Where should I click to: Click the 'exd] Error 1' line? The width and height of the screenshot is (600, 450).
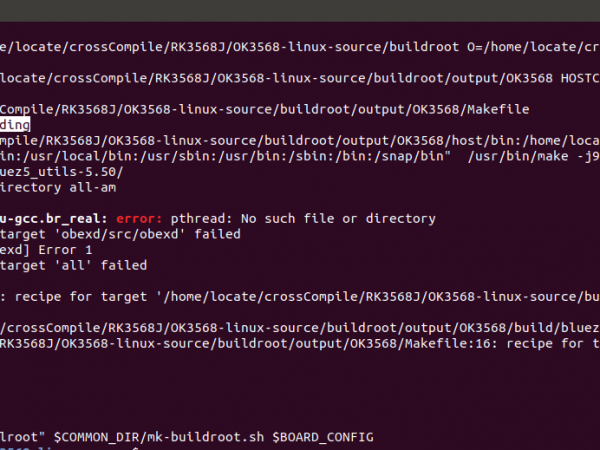(x=46, y=250)
